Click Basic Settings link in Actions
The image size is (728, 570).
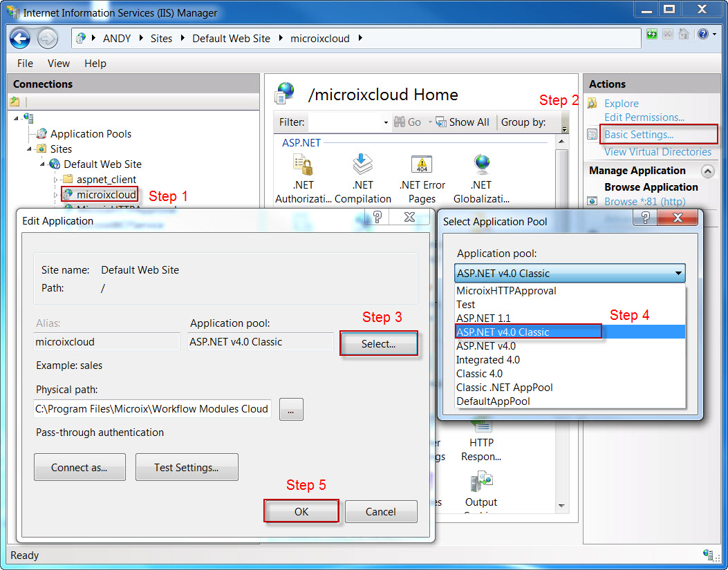[638, 135]
